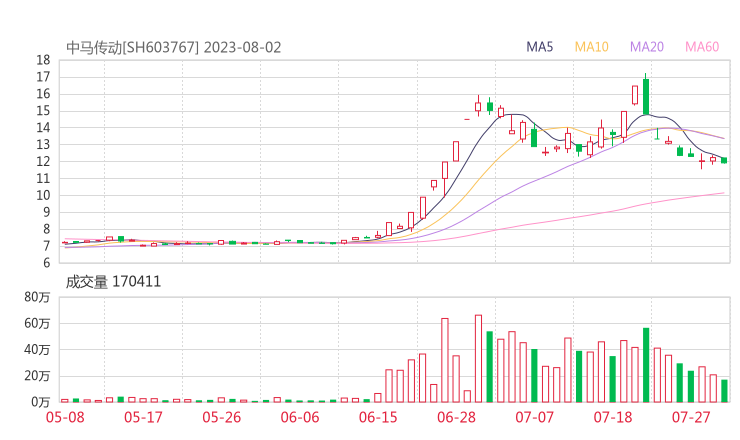Click the tallest red volume bar above 60万
Screen dimensions: 740x440
479,359
